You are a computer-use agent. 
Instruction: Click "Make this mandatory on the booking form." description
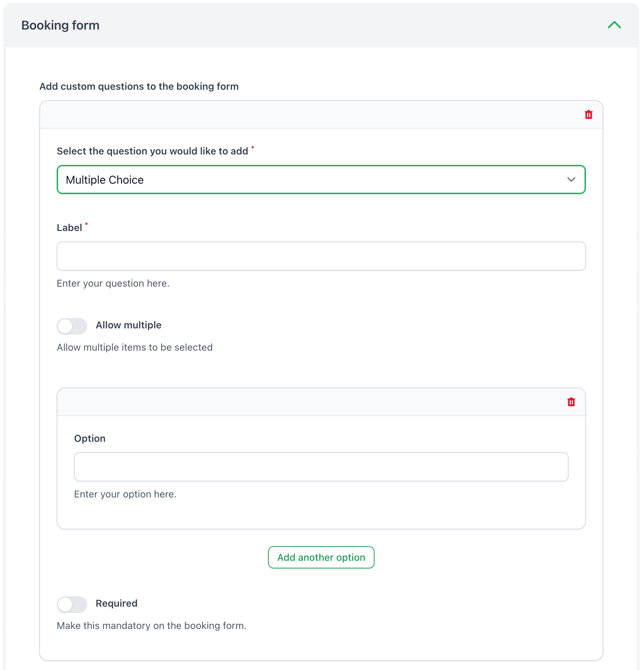click(x=151, y=626)
